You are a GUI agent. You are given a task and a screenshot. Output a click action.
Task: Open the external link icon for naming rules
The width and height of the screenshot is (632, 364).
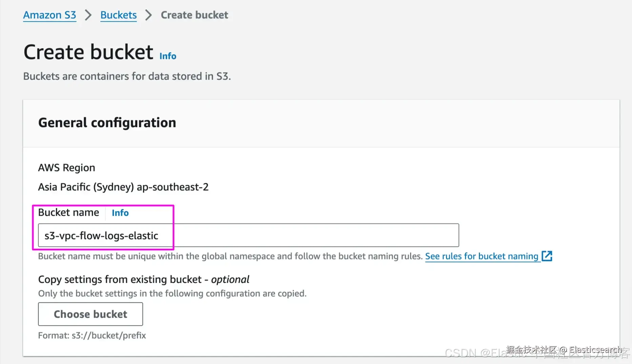pyautogui.click(x=547, y=256)
